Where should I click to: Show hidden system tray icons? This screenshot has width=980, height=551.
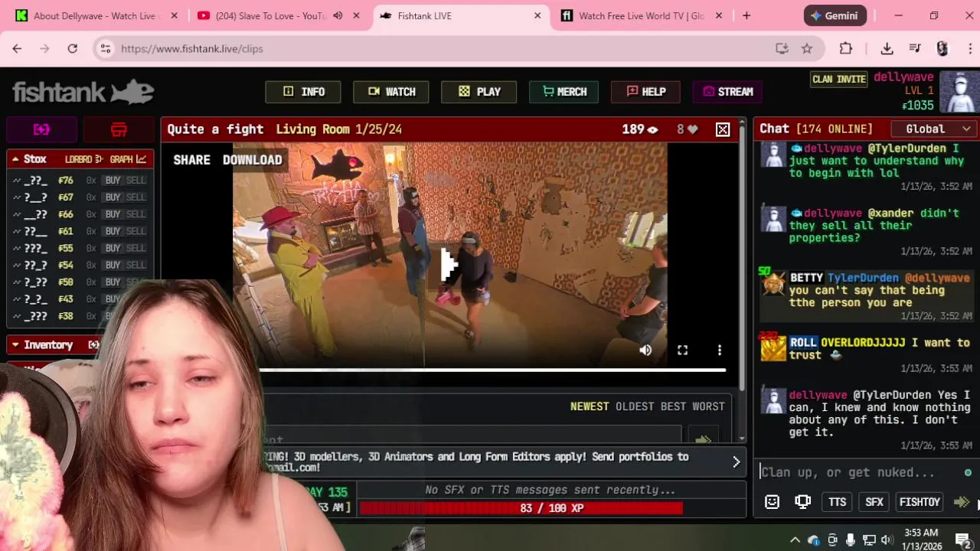click(x=795, y=540)
